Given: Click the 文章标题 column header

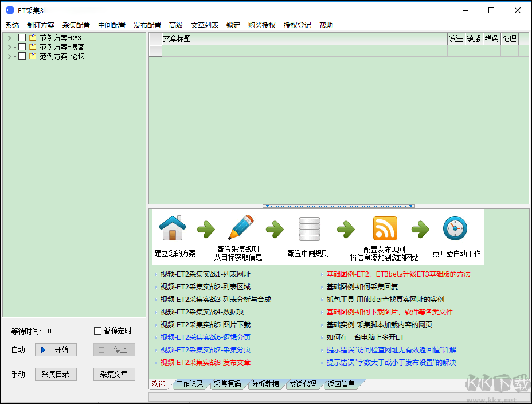Looking at the screenshot, I should click(304, 38).
